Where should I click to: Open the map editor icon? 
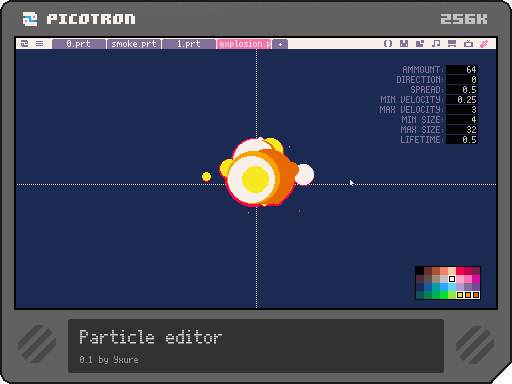click(420, 44)
